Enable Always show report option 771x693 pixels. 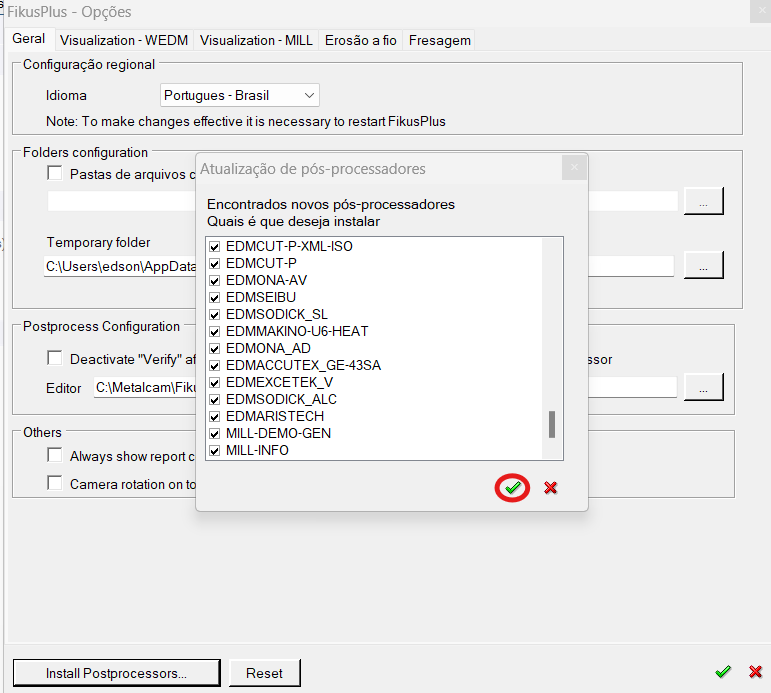click(x=55, y=456)
